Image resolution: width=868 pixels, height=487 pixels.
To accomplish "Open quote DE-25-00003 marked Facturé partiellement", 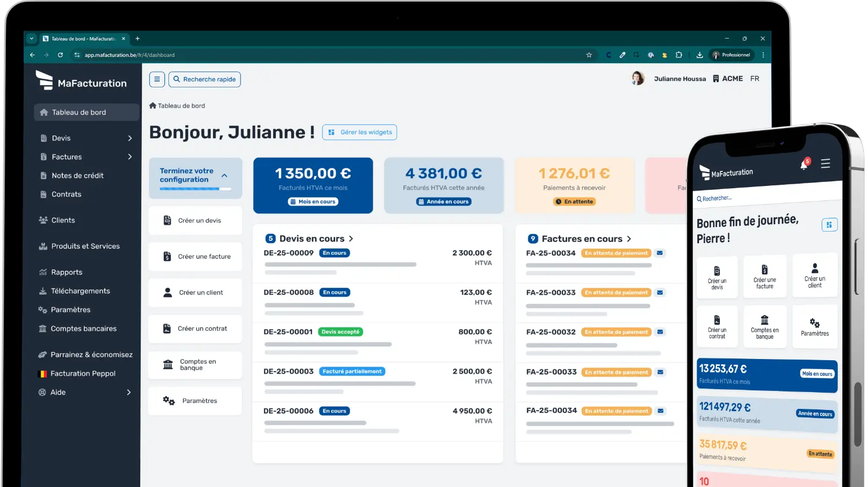I will 289,371.
